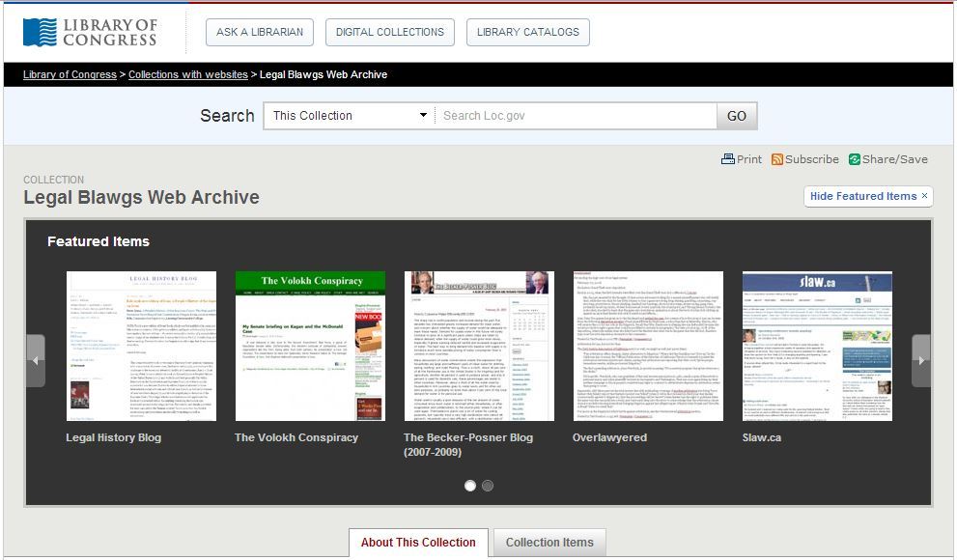Image resolution: width=957 pixels, height=560 pixels.
Task: Click the GO search button
Action: click(737, 116)
